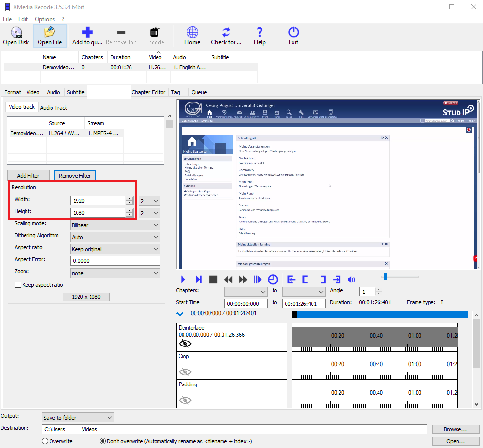Click the Open Disk toolbar icon

[16, 33]
